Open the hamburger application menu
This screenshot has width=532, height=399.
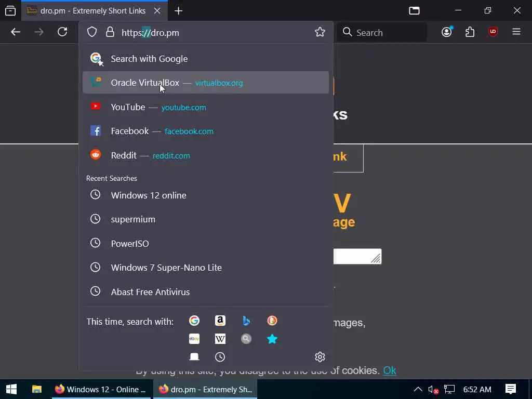click(516, 32)
